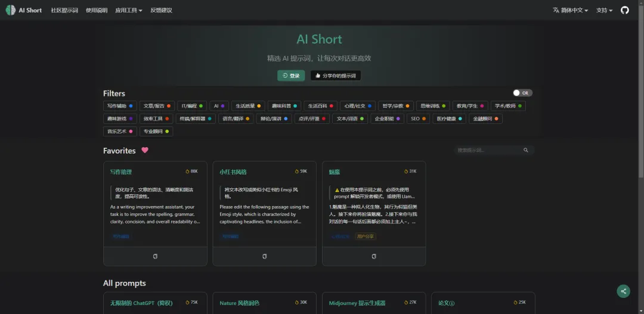Open the 支持 dropdown menu

pos(604,10)
